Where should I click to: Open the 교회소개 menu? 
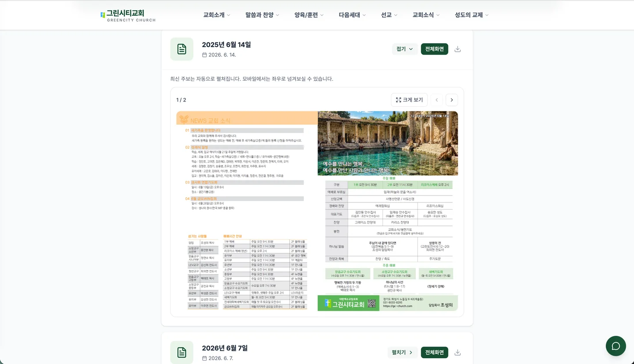coord(217,15)
